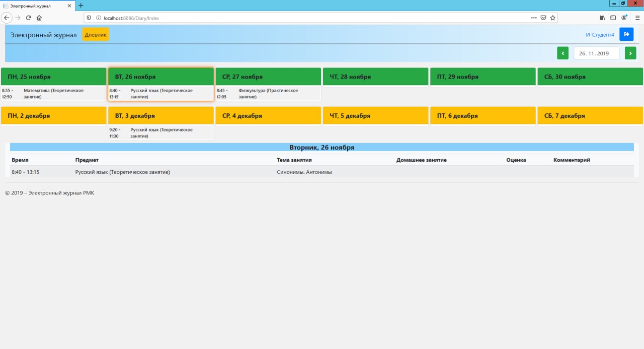Click the date field showing 26.11.2019
Viewport: 644px width, 349px height.
point(596,53)
